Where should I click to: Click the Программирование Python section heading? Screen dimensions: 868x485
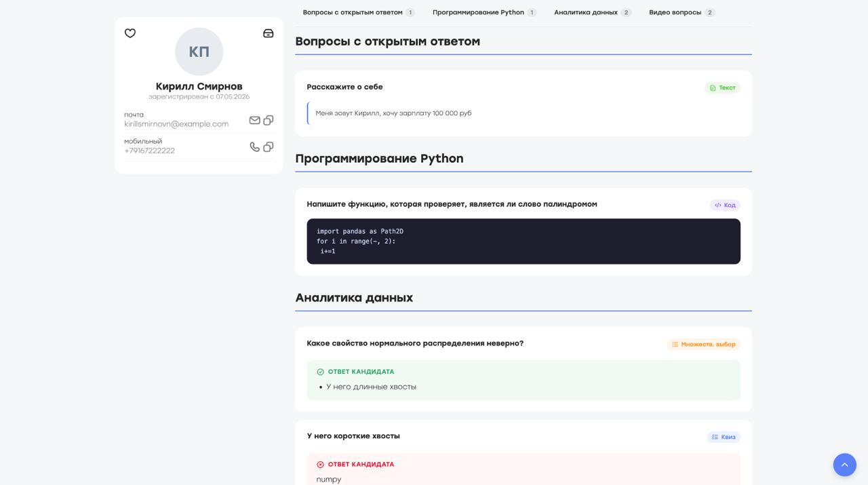click(379, 159)
